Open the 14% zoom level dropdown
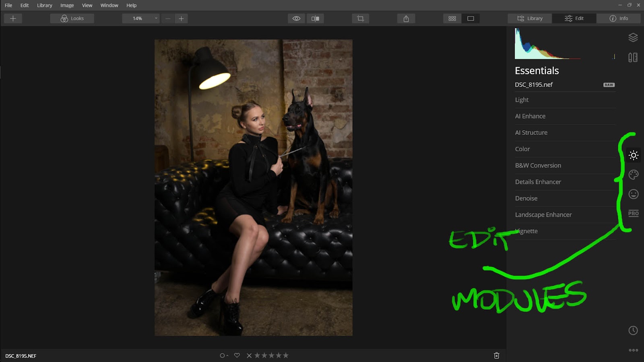Image resolution: width=644 pixels, height=362 pixels. [141, 19]
